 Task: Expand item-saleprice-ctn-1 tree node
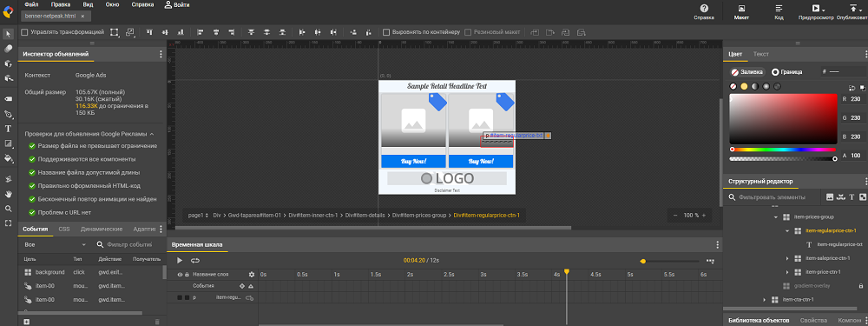(786, 258)
